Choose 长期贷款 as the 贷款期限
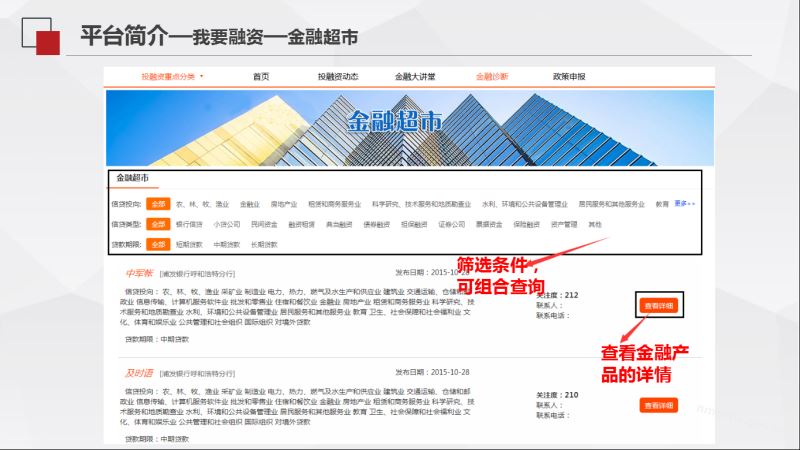 click(x=265, y=244)
